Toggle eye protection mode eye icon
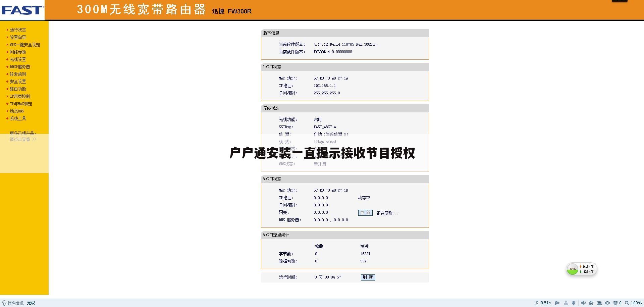644x307 pixels. 607,303
